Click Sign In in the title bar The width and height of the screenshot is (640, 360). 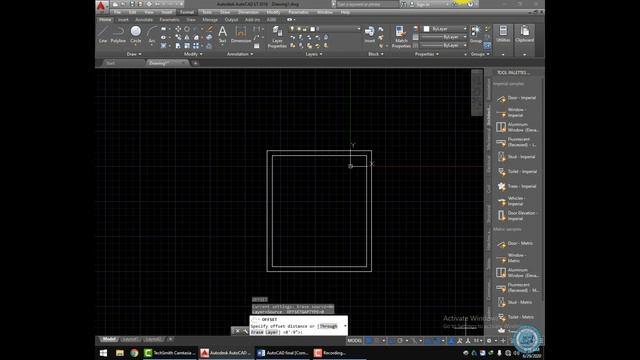pyautogui.click(x=423, y=4)
